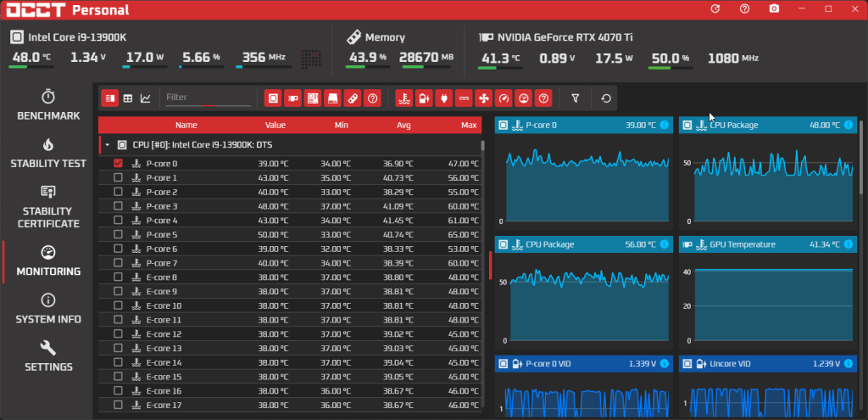Viewport: 868px width, 420px height.
Task: Sort by the Max column header
Action: (x=469, y=126)
